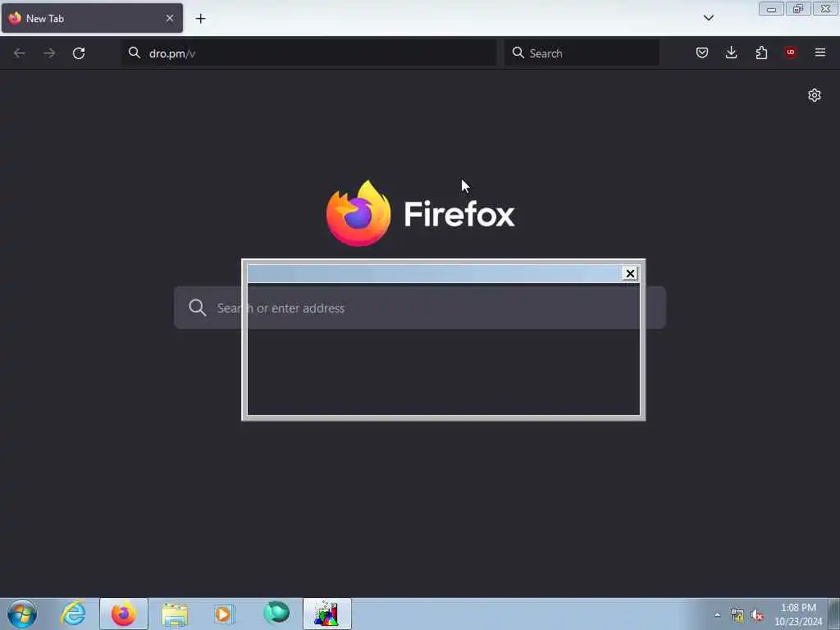
Task: Click the Search or enter address field
Action: pos(420,308)
